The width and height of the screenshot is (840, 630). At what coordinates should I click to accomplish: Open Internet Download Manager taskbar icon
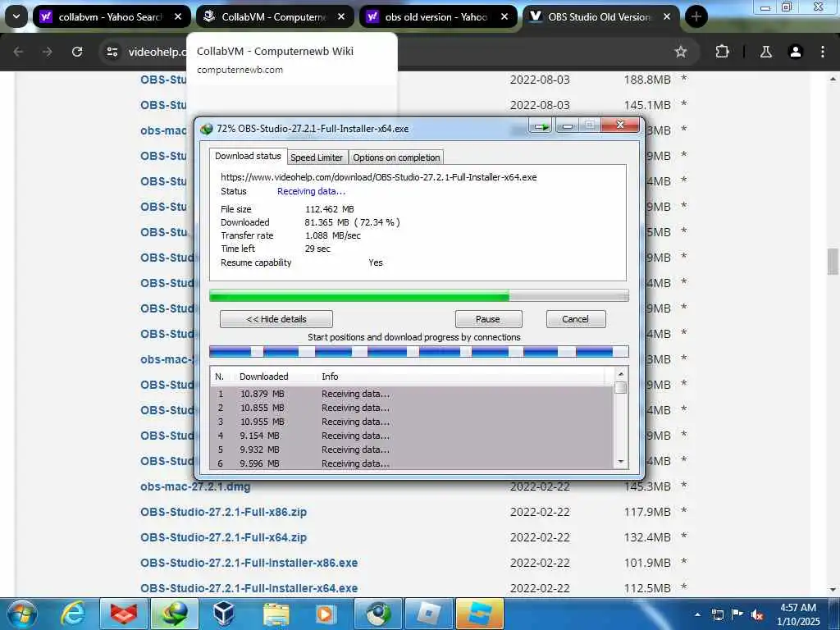(175, 614)
